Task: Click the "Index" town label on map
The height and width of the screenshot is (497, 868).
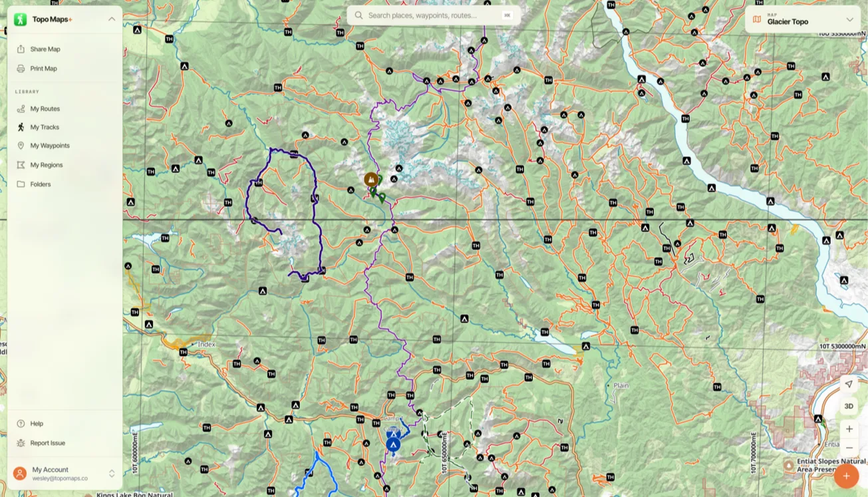Action: pos(206,344)
